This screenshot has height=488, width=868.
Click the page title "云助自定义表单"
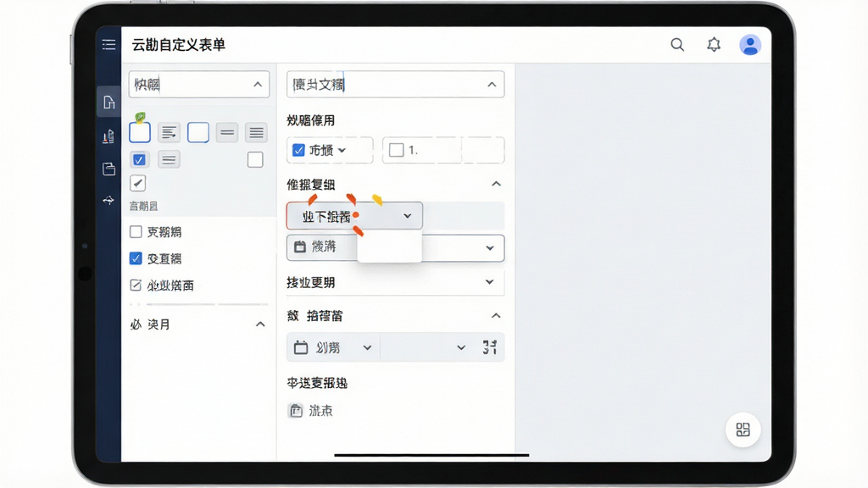(x=178, y=45)
